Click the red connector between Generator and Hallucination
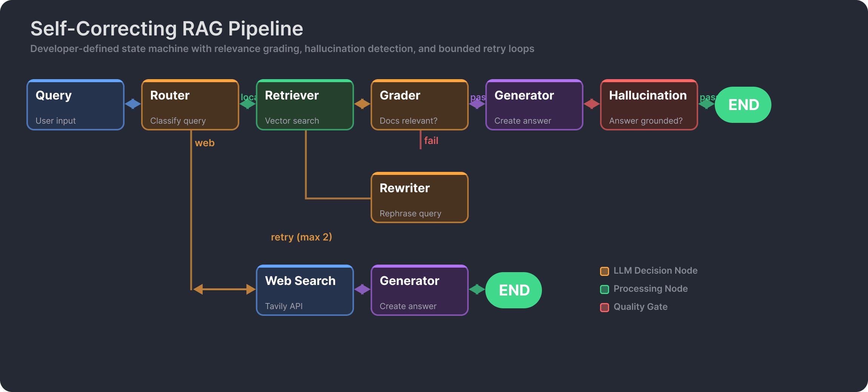The width and height of the screenshot is (868, 392). pyautogui.click(x=592, y=104)
